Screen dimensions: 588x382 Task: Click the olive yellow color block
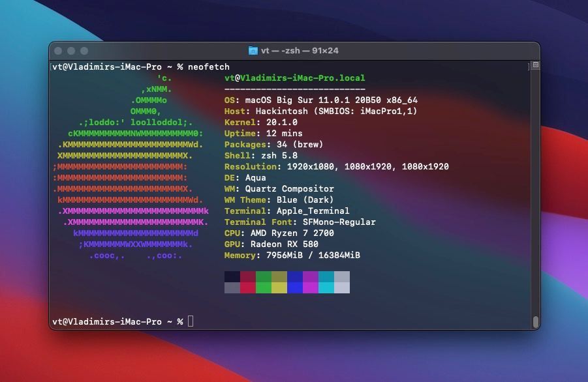tap(279, 277)
